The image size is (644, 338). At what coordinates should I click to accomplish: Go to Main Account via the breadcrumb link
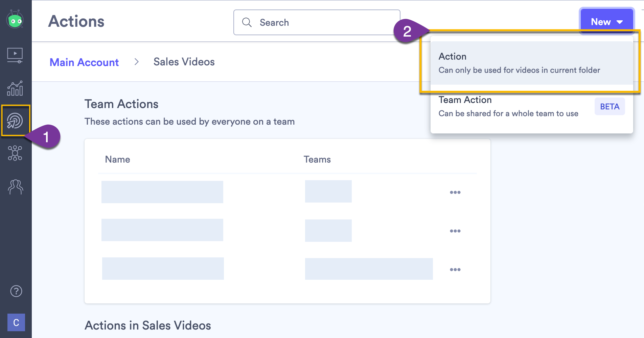click(84, 62)
